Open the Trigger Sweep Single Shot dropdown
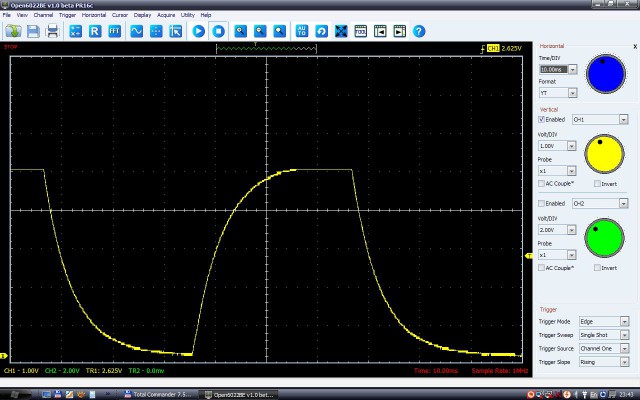 pyautogui.click(x=624, y=335)
